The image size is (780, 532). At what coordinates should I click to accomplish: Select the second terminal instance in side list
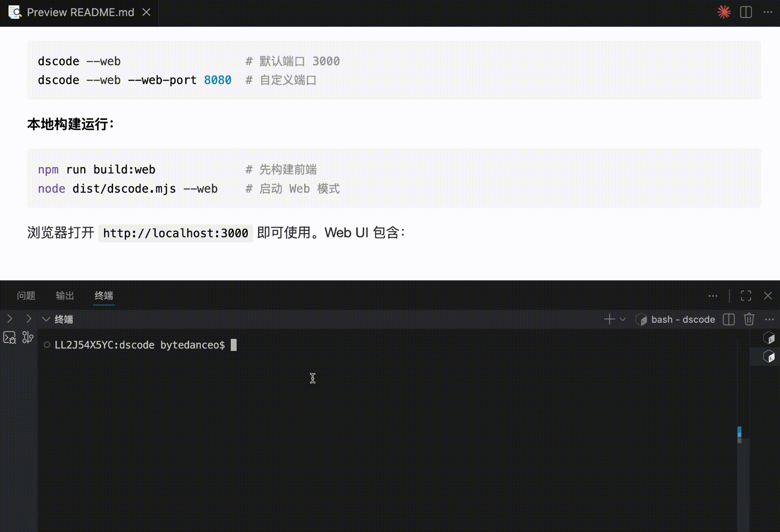tap(769, 356)
